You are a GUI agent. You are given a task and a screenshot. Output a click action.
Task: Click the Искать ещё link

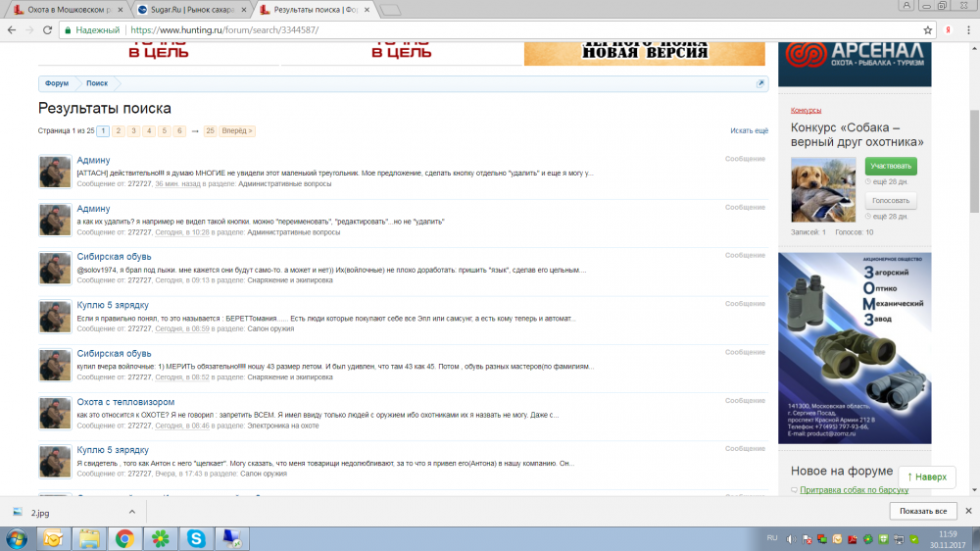749,130
